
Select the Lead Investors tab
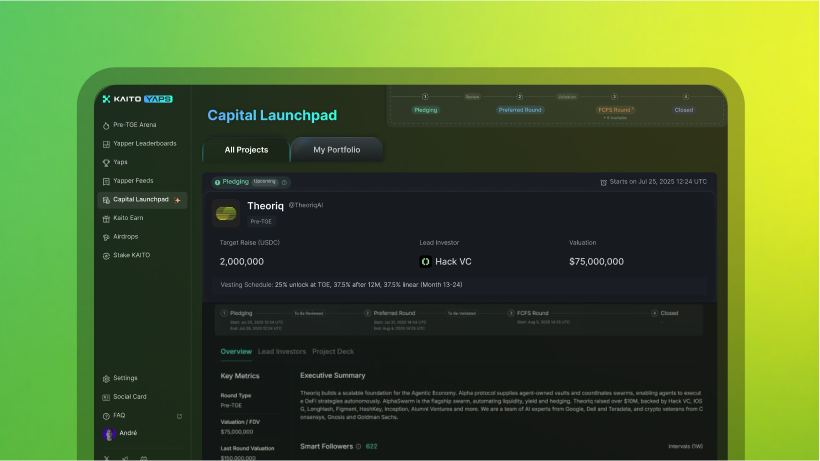coord(282,352)
